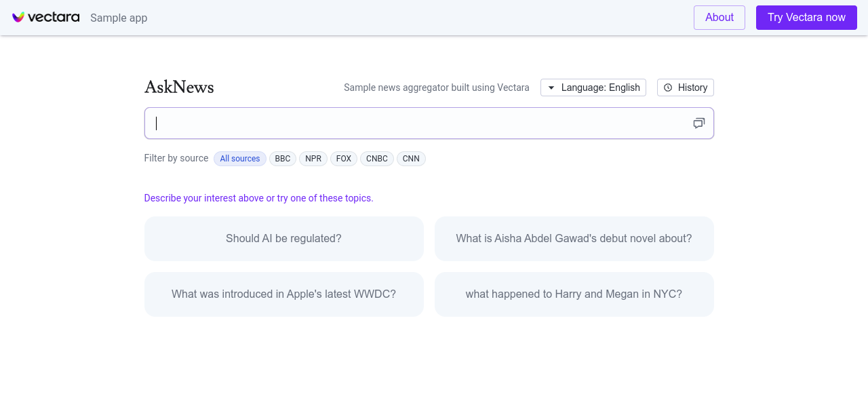Select the Apple's latest WWDC topic
Viewport: 868px width, 407px height.
(283, 294)
